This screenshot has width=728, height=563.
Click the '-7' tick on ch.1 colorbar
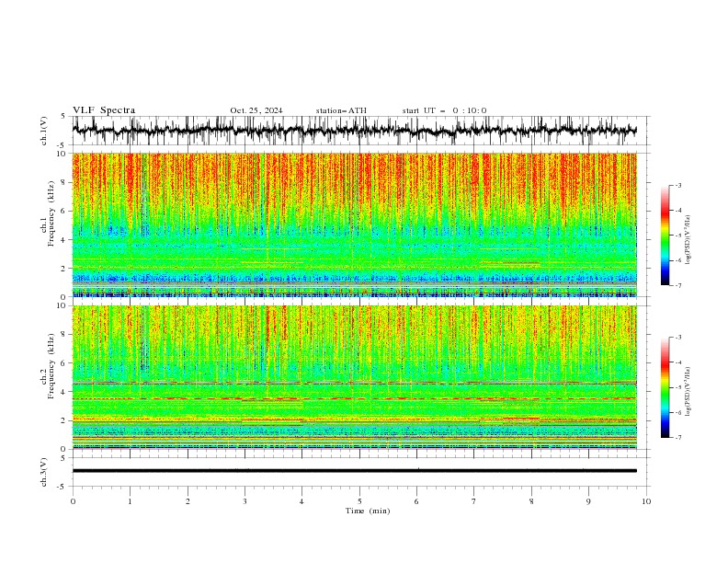678,286
